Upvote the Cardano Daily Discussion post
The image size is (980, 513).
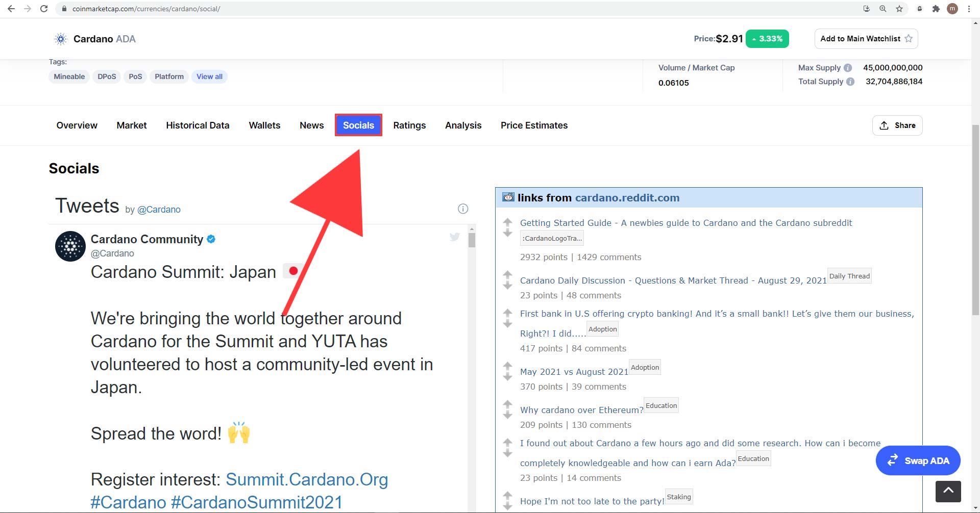click(x=507, y=275)
